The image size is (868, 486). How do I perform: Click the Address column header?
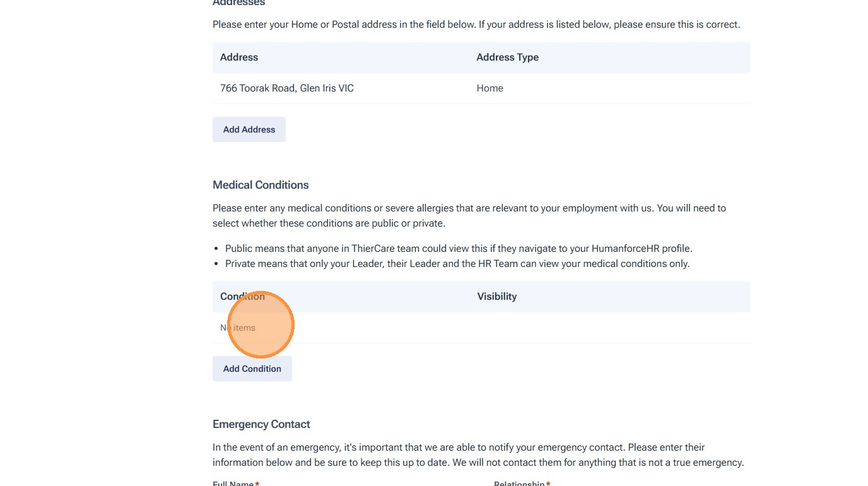pos(239,57)
